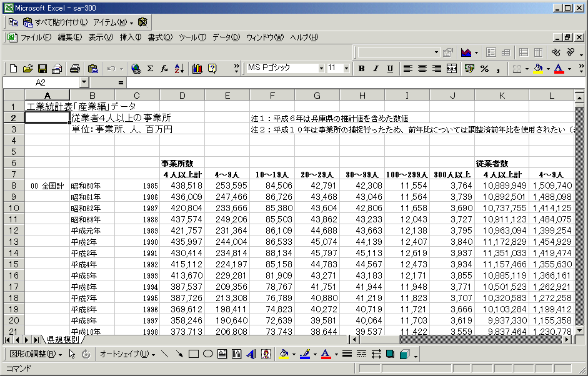Image resolution: width=588 pixels, height=376 pixels.
Task: Apply currency style formatting
Action: pyautogui.click(x=469, y=69)
